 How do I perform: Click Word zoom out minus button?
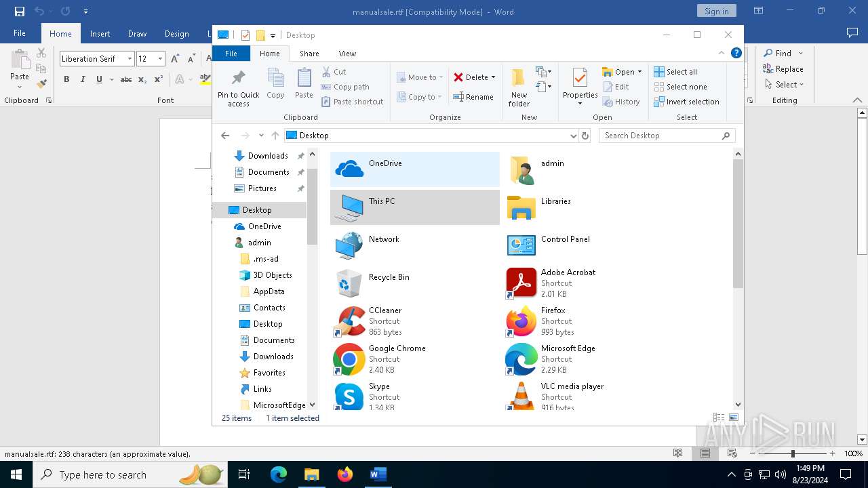753,453
